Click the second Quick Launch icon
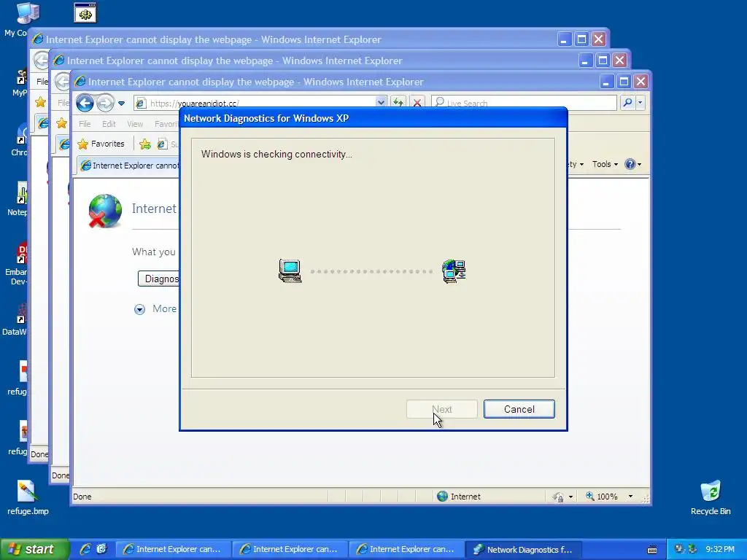This screenshot has width=747, height=560. (101, 549)
